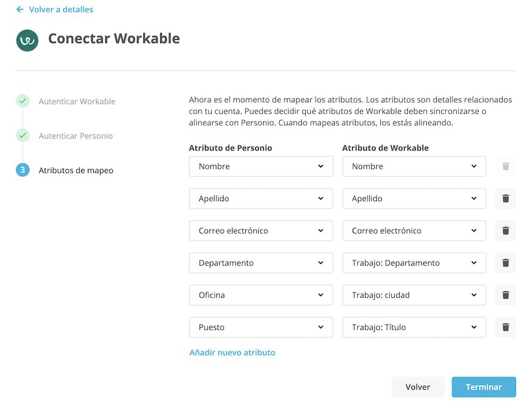
Task: Click Volver a detalles link
Action: coord(61,10)
